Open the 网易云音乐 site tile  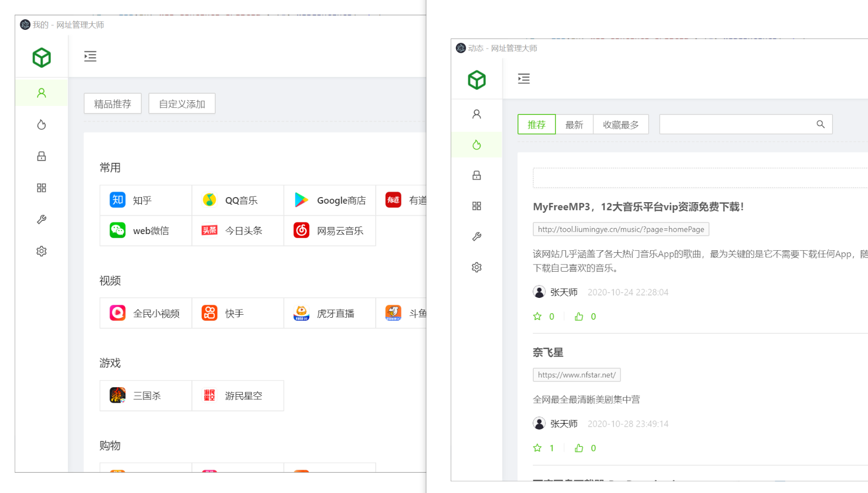tap(330, 231)
